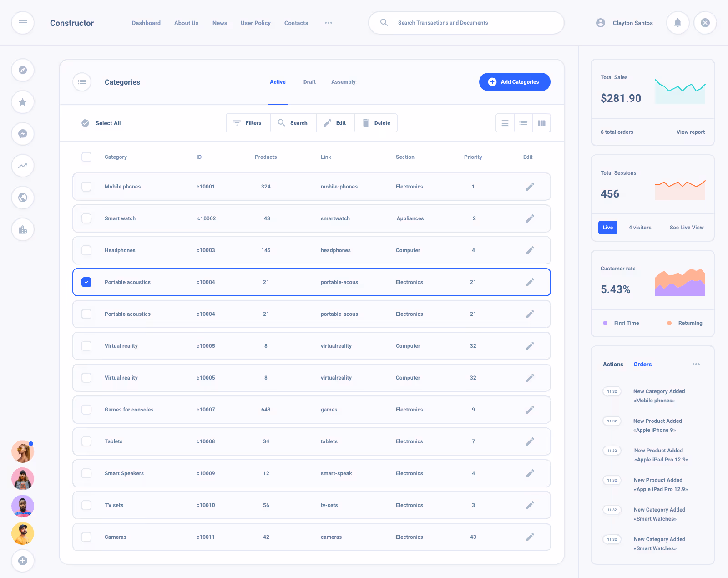Click the Add Categories button

click(515, 82)
